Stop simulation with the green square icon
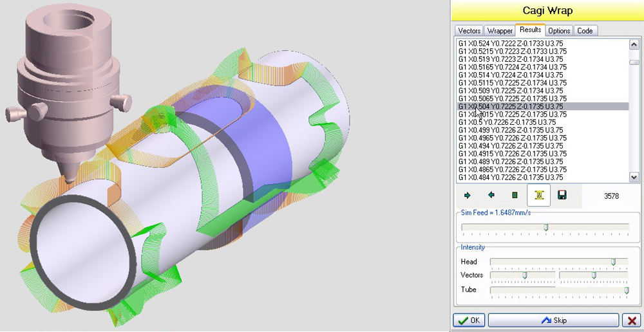The height and width of the screenshot is (332, 644). click(515, 196)
